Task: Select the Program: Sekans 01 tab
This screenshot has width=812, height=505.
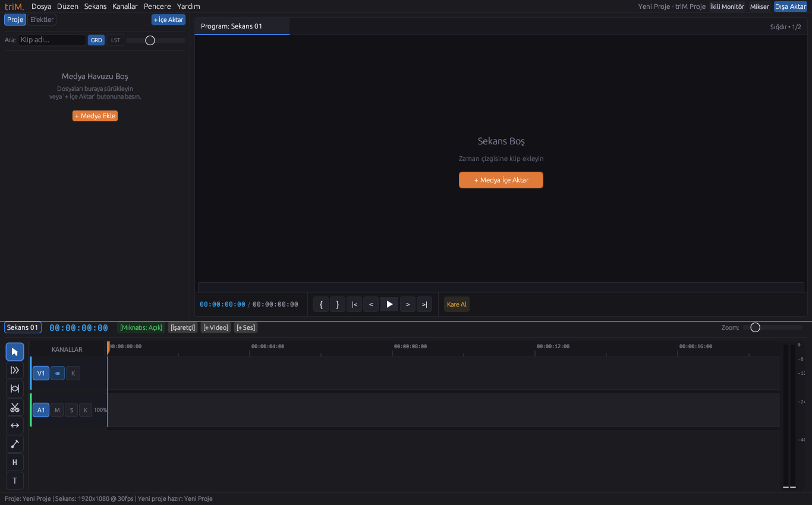Action: coord(242,26)
